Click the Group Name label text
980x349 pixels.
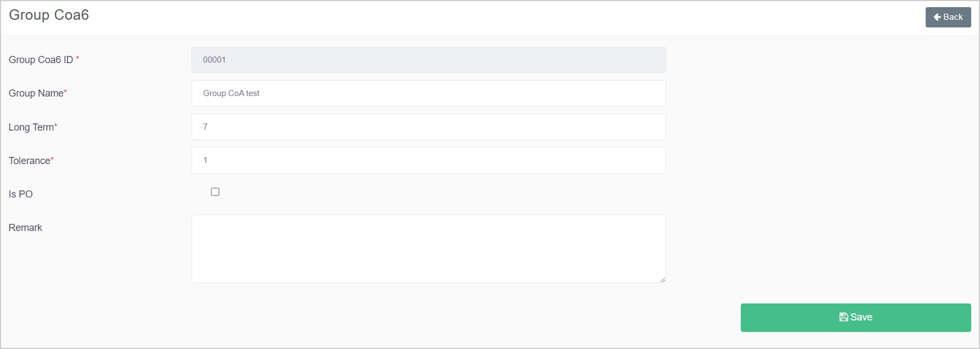tap(36, 93)
